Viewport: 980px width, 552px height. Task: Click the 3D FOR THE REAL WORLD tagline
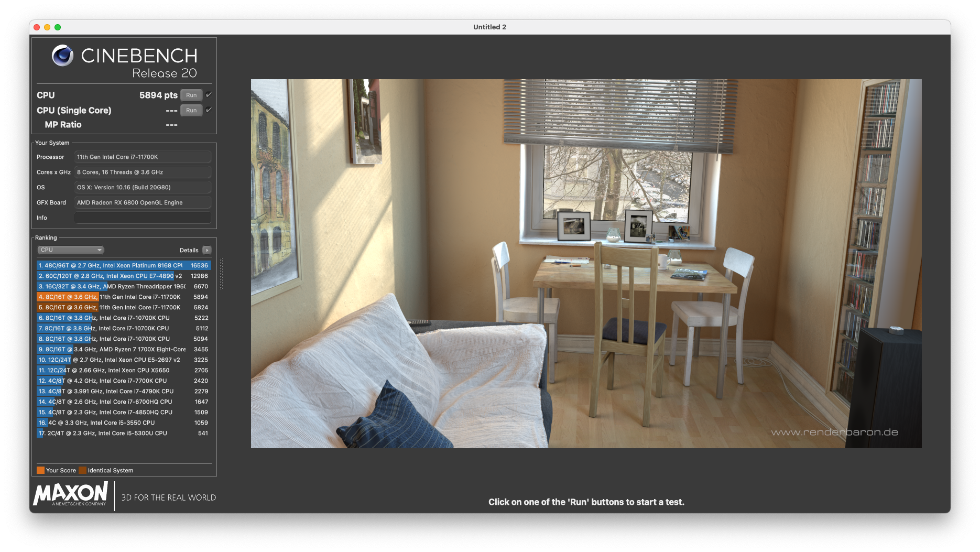[x=169, y=497]
